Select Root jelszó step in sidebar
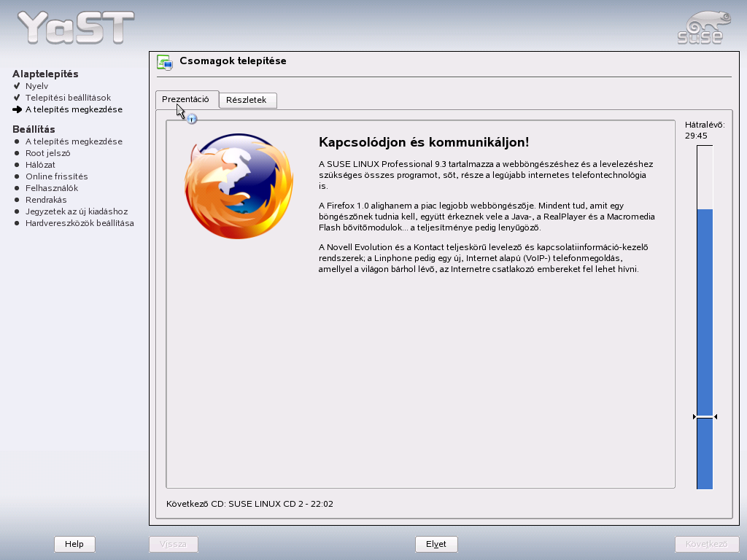The image size is (747, 560). [47, 153]
